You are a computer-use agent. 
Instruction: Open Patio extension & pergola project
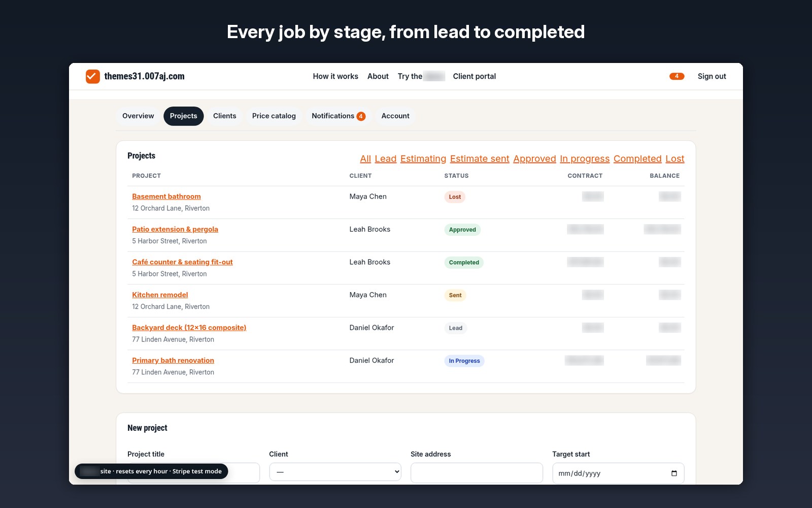coord(175,229)
